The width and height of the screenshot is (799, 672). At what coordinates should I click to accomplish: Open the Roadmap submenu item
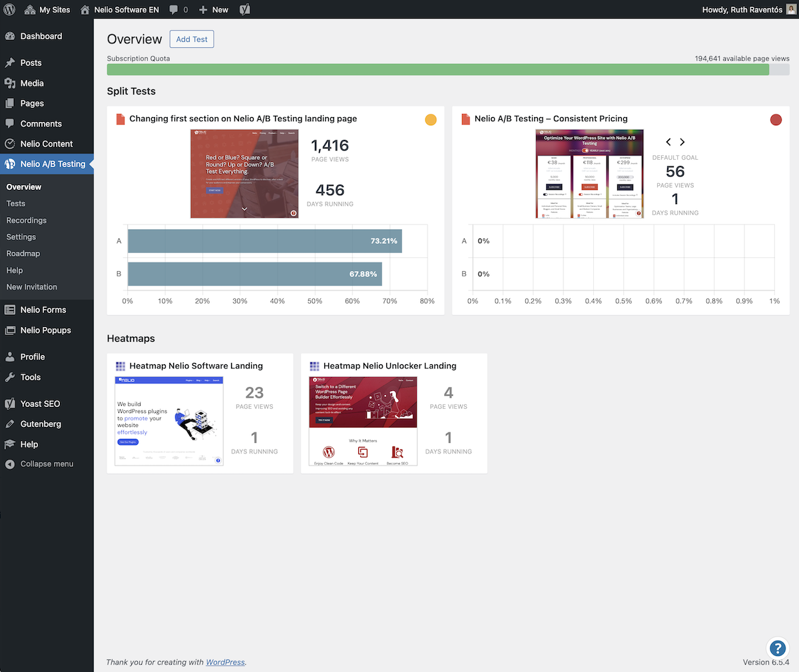(23, 254)
